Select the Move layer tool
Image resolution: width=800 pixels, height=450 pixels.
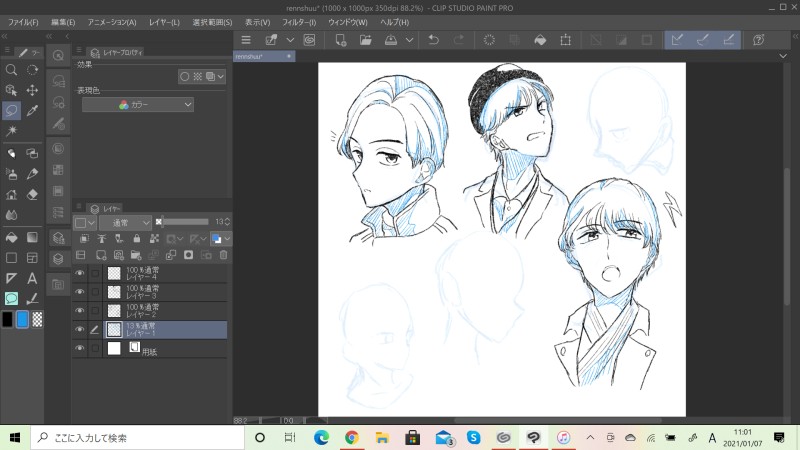point(32,90)
